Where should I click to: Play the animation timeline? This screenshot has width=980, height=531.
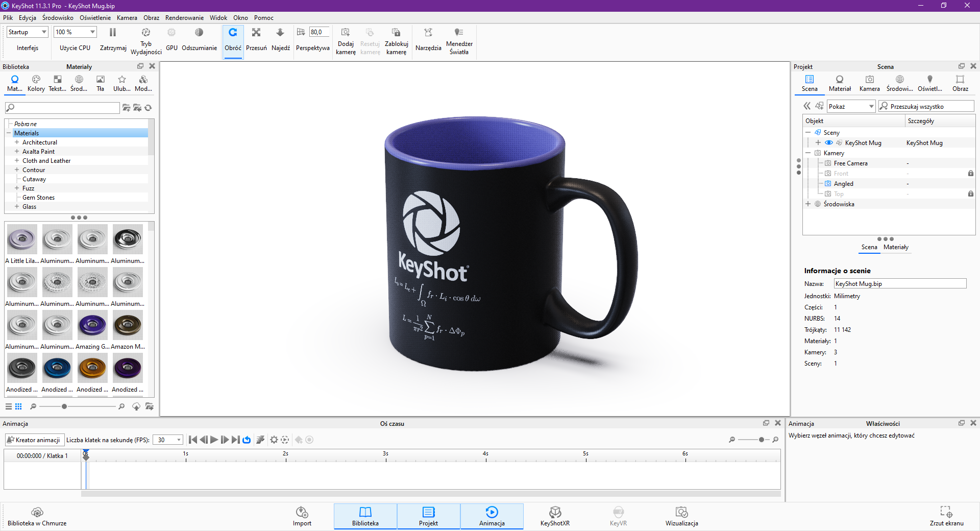[214, 440]
